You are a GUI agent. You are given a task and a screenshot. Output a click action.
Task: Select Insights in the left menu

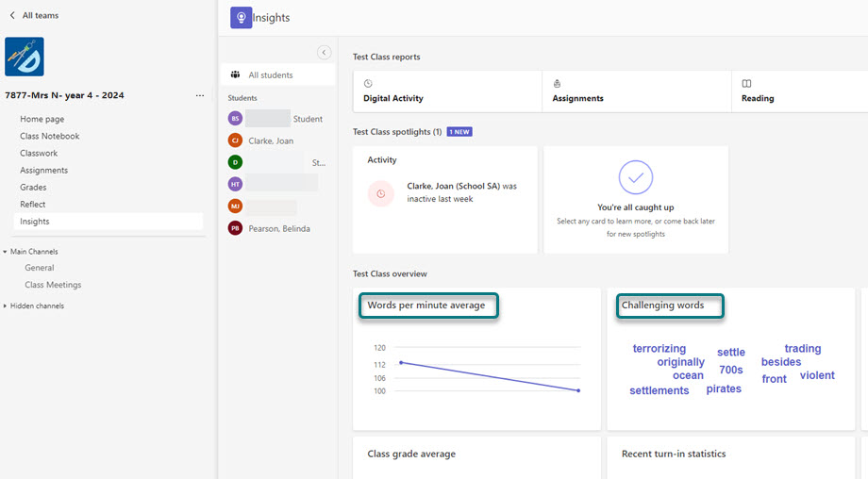pos(108,222)
